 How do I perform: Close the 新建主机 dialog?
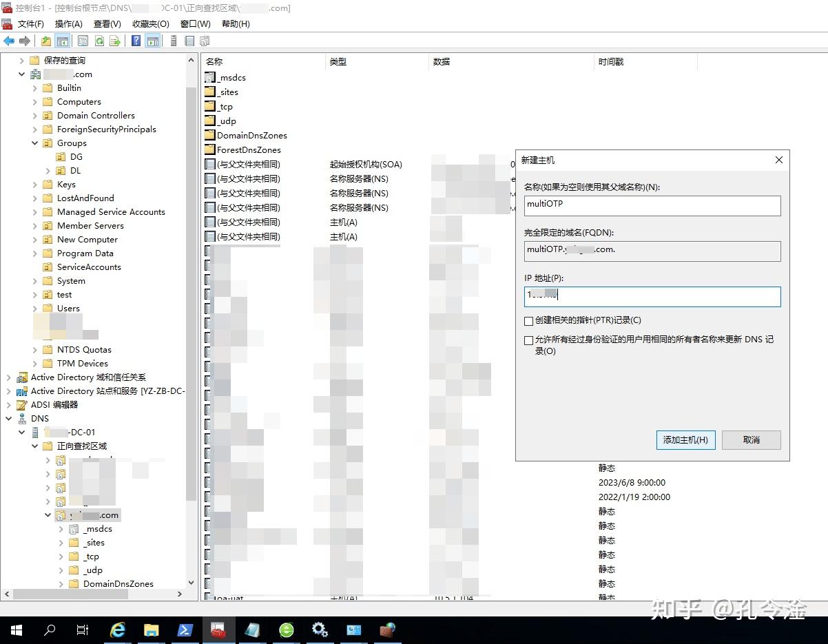pyautogui.click(x=779, y=160)
